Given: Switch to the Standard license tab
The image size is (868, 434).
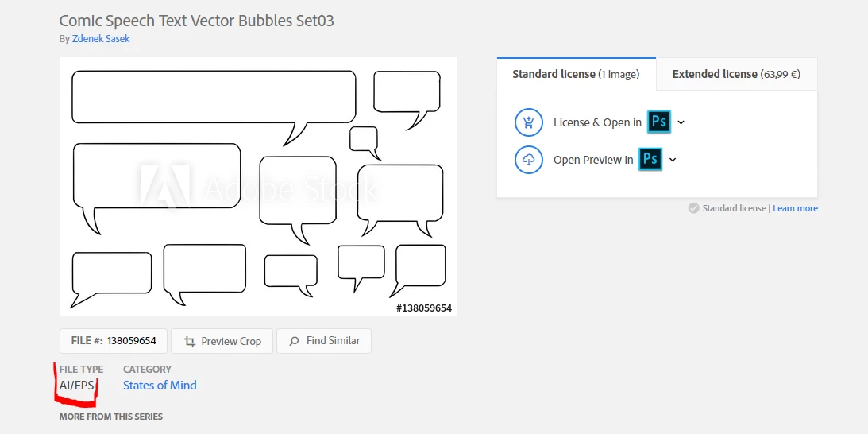Looking at the screenshot, I should [576, 74].
